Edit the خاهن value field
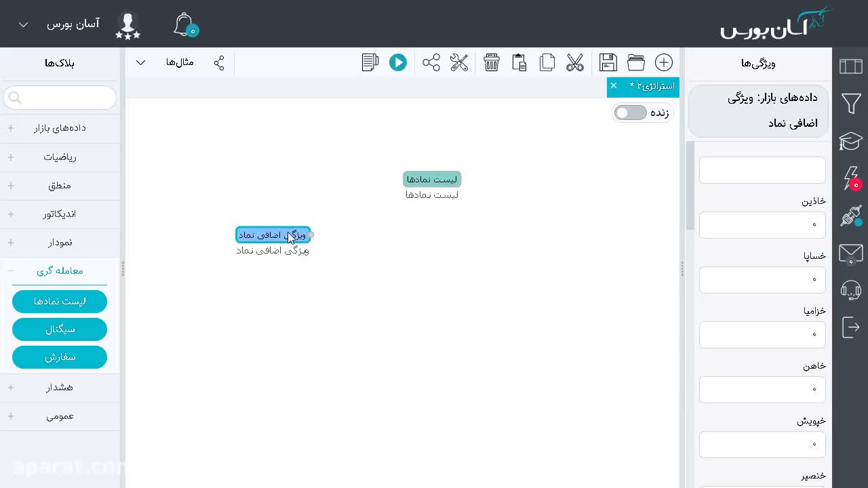The image size is (868, 488). (762, 390)
